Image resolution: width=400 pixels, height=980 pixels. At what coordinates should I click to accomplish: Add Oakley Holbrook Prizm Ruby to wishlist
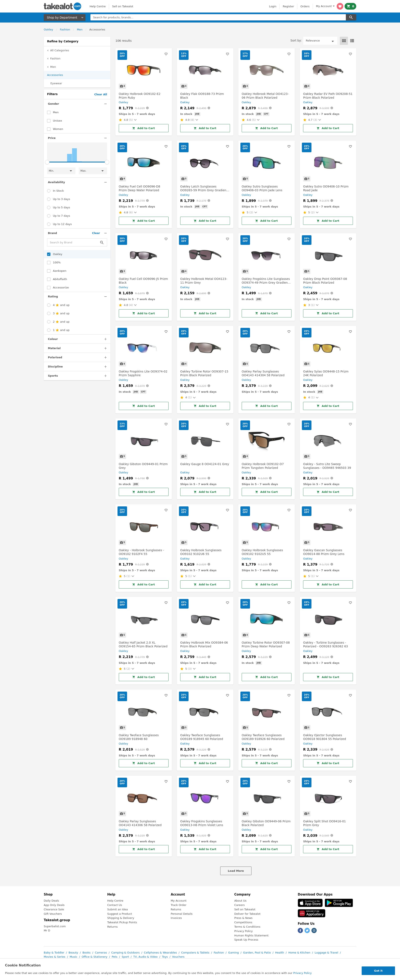pos(166,54)
